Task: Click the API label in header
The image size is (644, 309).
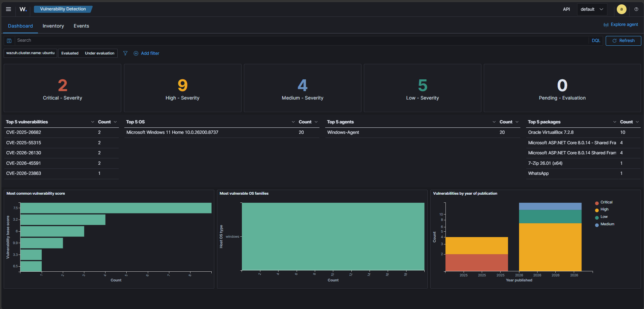Action: point(566,9)
